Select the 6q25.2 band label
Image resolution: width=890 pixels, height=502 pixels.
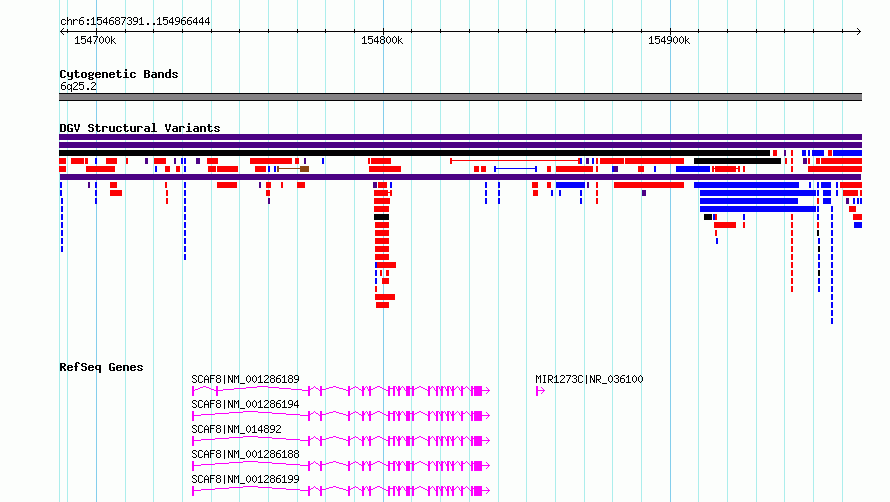[78, 86]
